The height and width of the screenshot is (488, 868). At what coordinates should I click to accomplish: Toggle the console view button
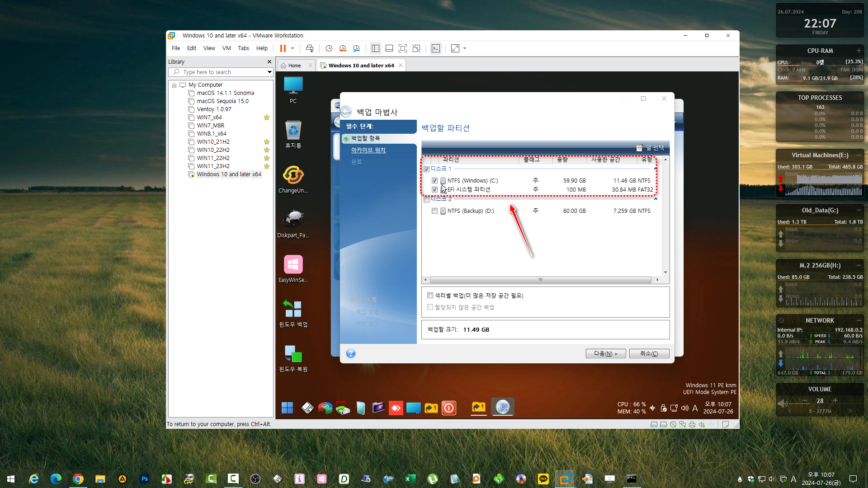coord(436,48)
